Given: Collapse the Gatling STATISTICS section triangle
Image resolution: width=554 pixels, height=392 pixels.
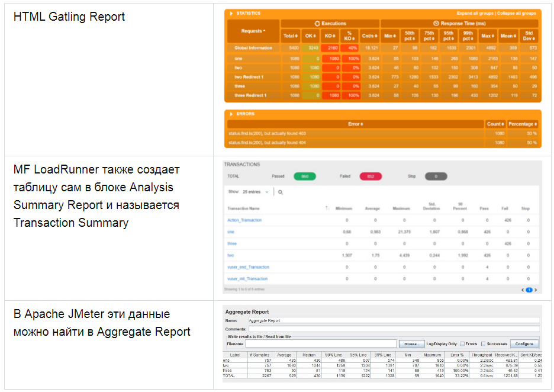Looking at the screenshot, I should [231, 14].
